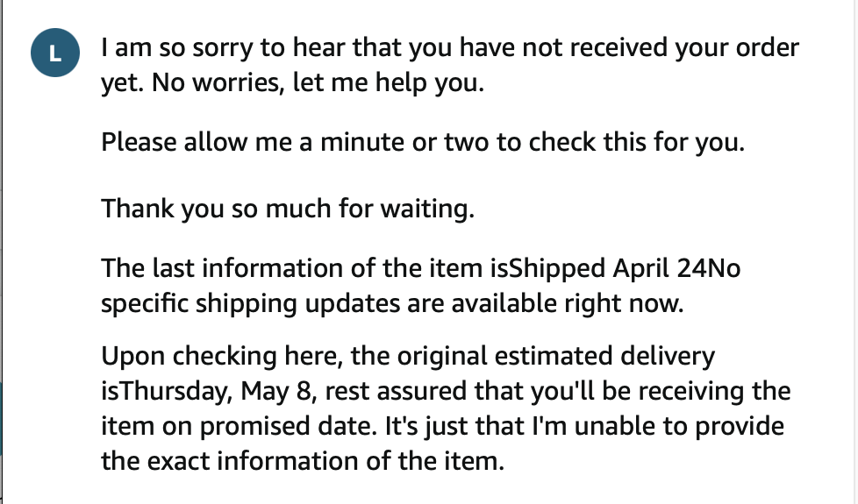Image resolution: width=858 pixels, height=504 pixels.
Task: Click the word "waiting." in the thank-you message
Action: (x=427, y=209)
